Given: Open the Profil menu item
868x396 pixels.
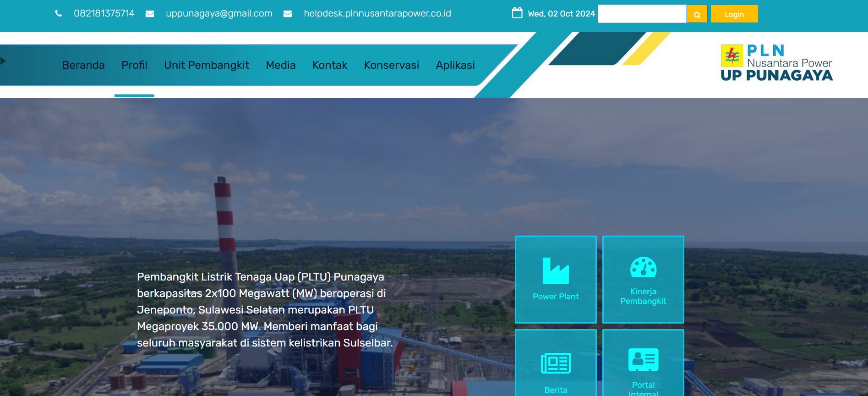Looking at the screenshot, I should [x=134, y=65].
